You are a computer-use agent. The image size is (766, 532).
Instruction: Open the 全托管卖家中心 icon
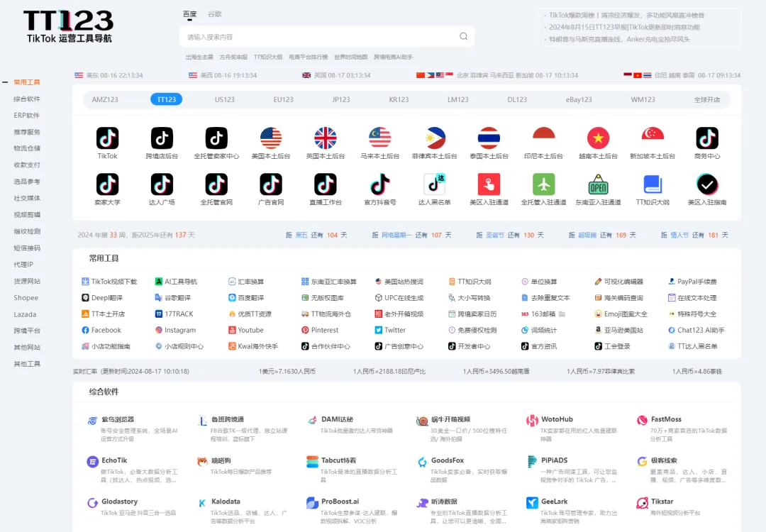(216, 138)
